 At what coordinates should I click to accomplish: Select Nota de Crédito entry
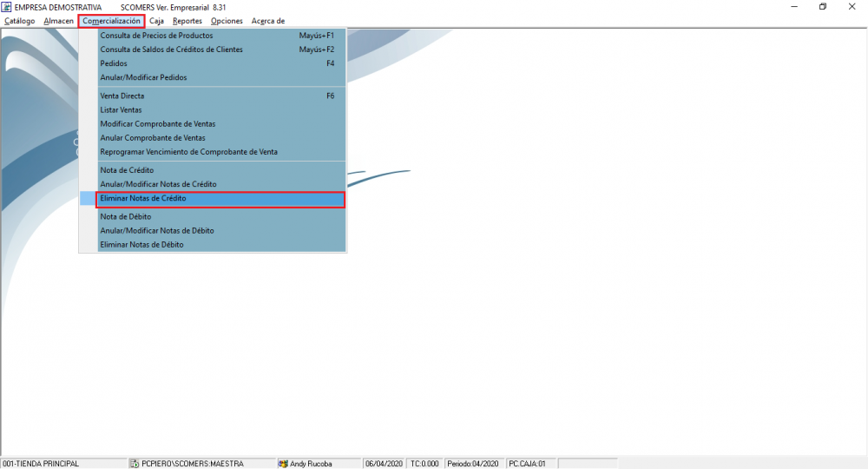coord(221,170)
